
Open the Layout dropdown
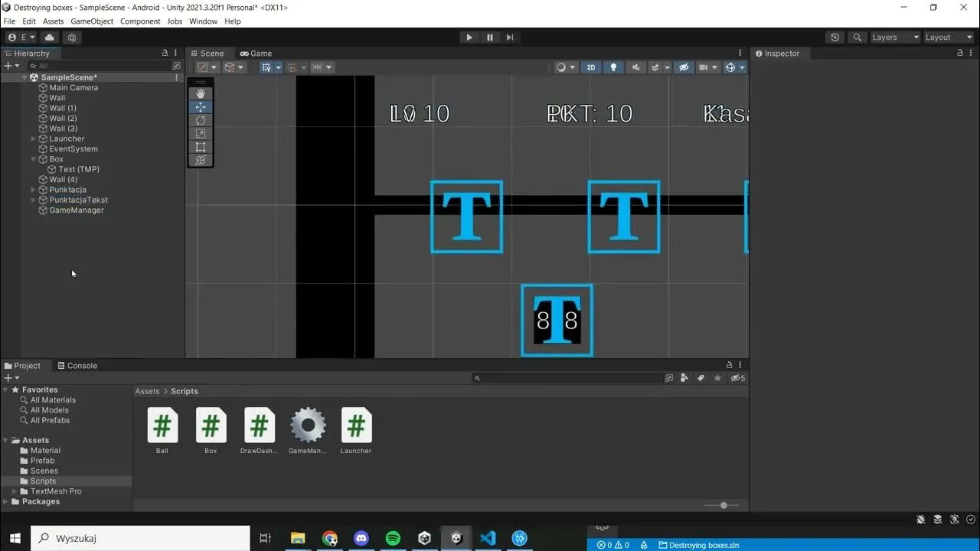(948, 37)
